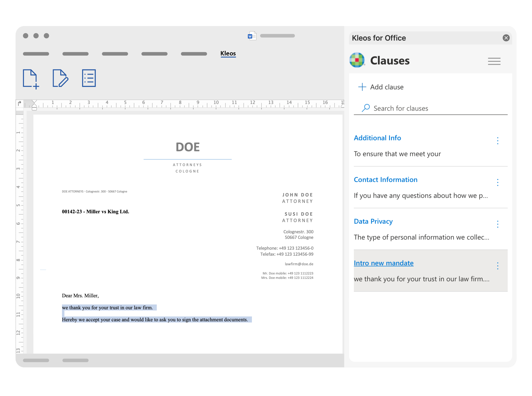Open options for Intro new mandate clause

pyautogui.click(x=497, y=266)
